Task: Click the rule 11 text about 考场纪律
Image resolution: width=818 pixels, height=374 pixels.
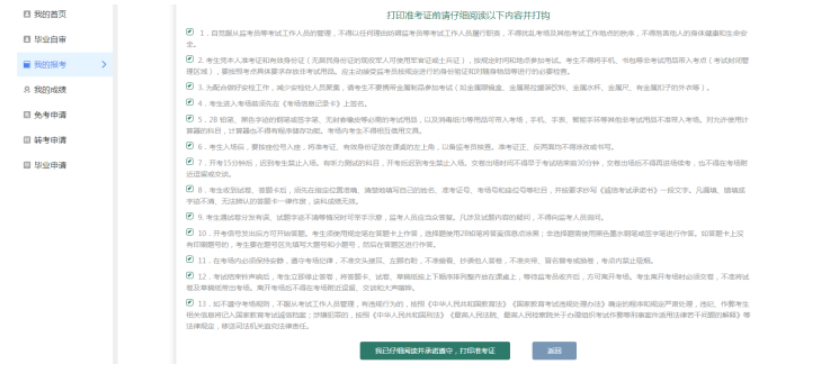Action: (x=426, y=260)
